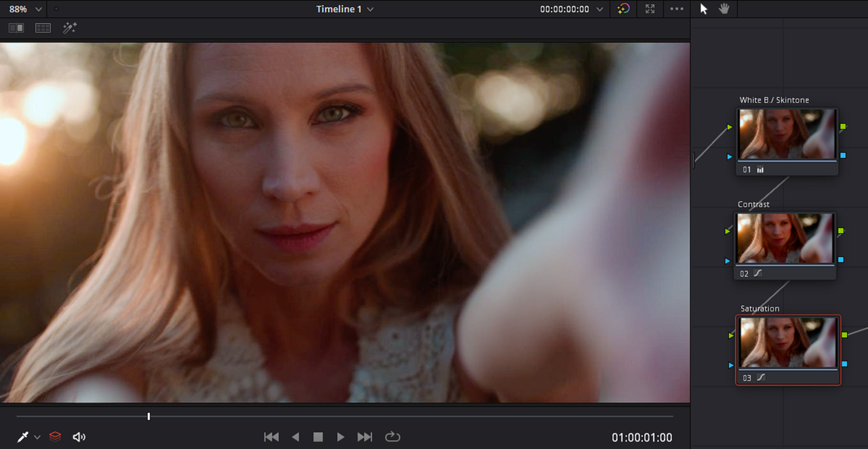Screen dimensions: 868x449
Task: Expand the eyedropper tool mode arrow
Action: pyautogui.click(x=37, y=437)
